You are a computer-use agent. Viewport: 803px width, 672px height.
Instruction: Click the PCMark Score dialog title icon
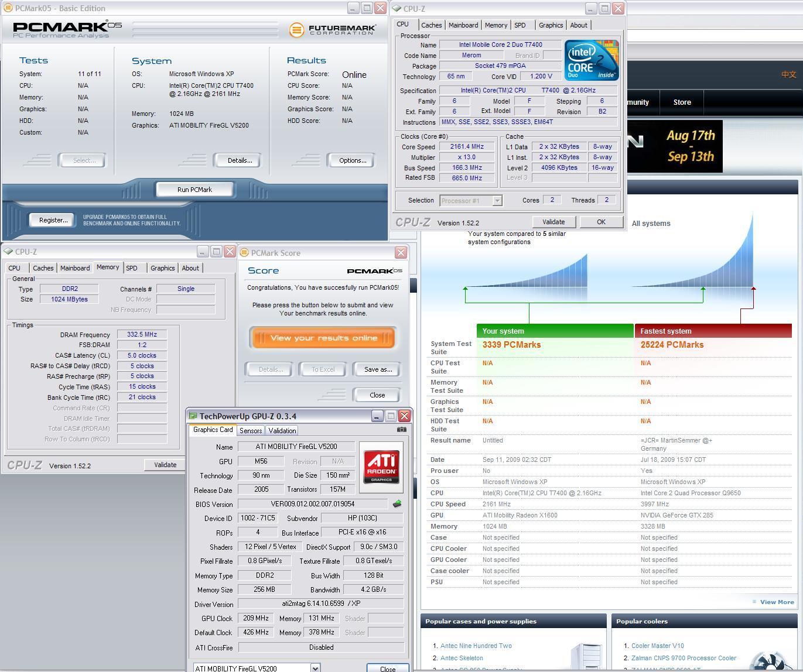245,253
